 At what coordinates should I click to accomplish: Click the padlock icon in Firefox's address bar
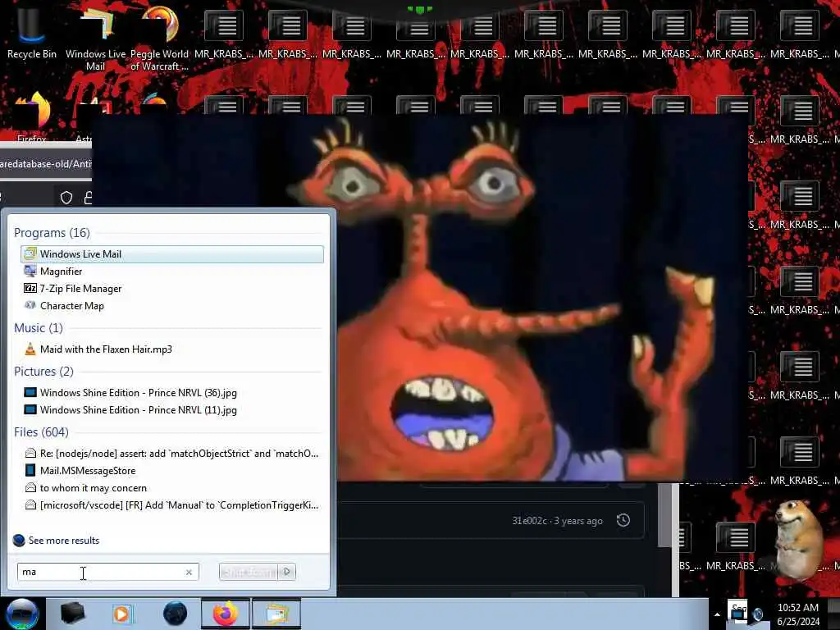(x=89, y=198)
